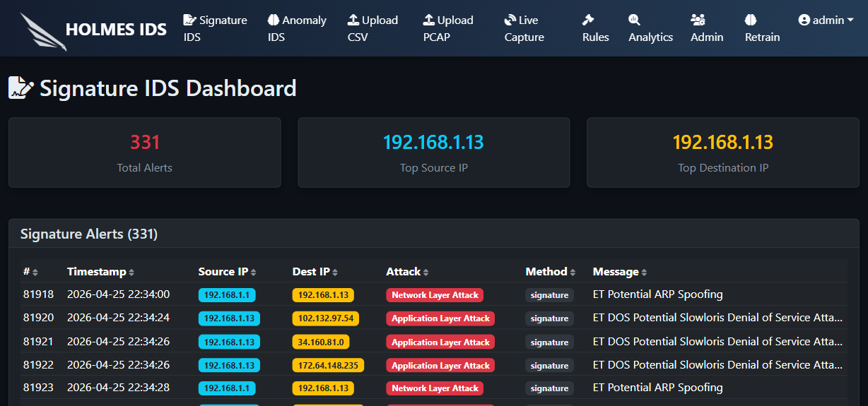
Task: Click the Signature IDS nav icon
Action: (189, 20)
